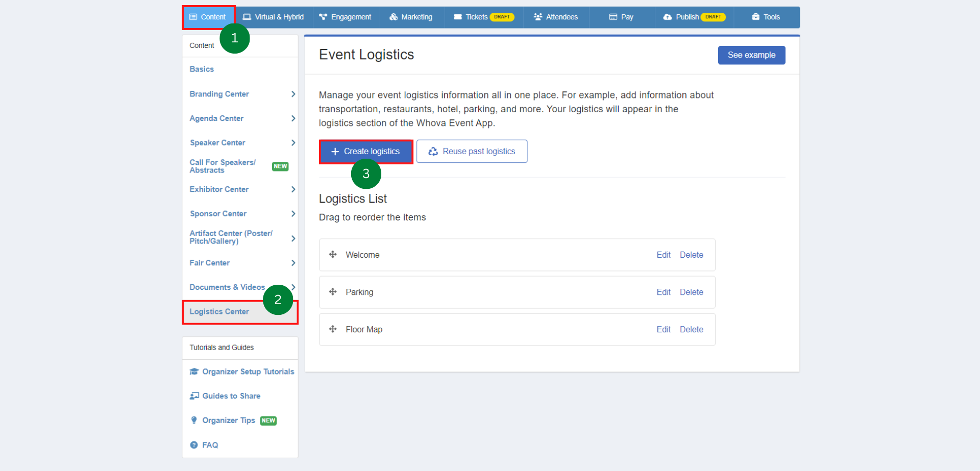
Task: Open Logistics Center in the sidebar
Action: pyautogui.click(x=219, y=311)
